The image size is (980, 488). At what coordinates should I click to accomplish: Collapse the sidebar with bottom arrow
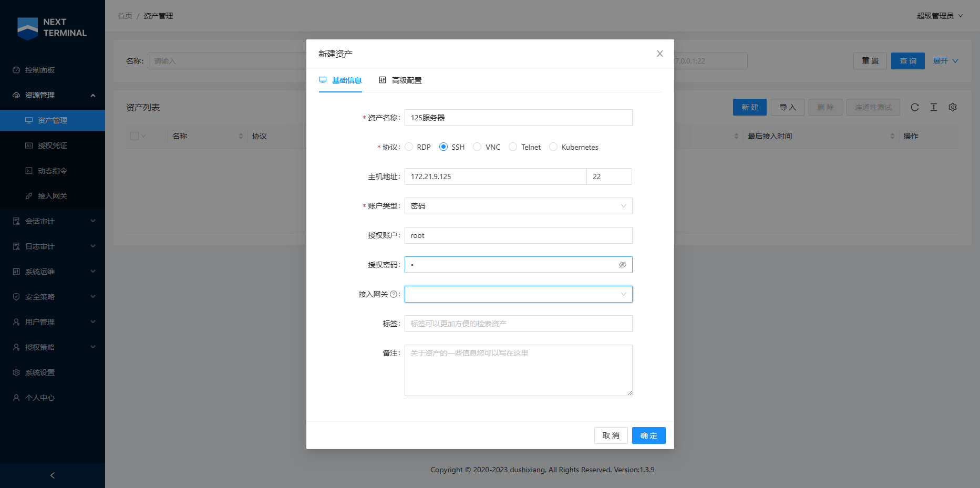click(x=53, y=475)
